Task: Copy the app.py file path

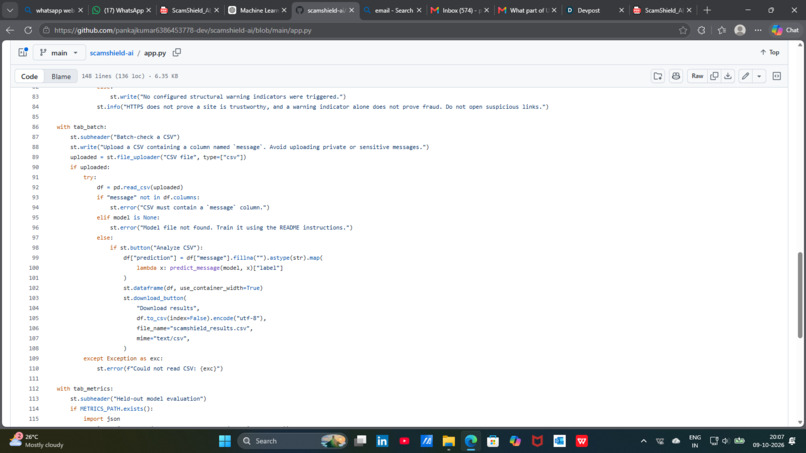Action: pos(177,52)
